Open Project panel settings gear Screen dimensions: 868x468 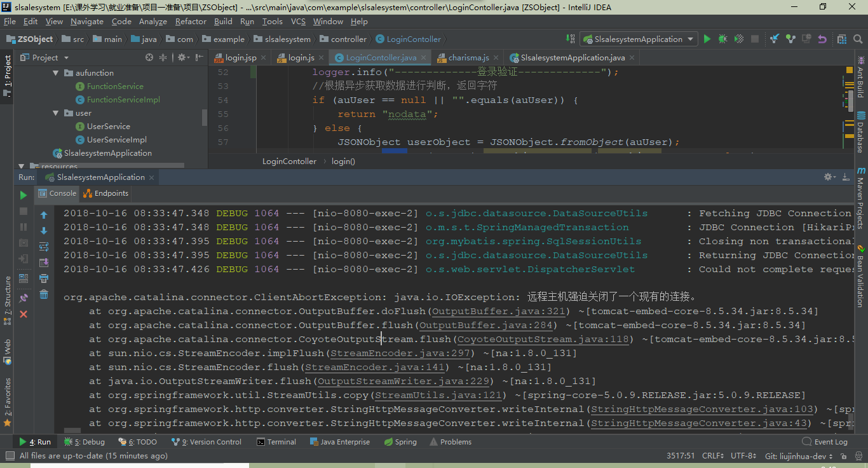pyautogui.click(x=182, y=57)
